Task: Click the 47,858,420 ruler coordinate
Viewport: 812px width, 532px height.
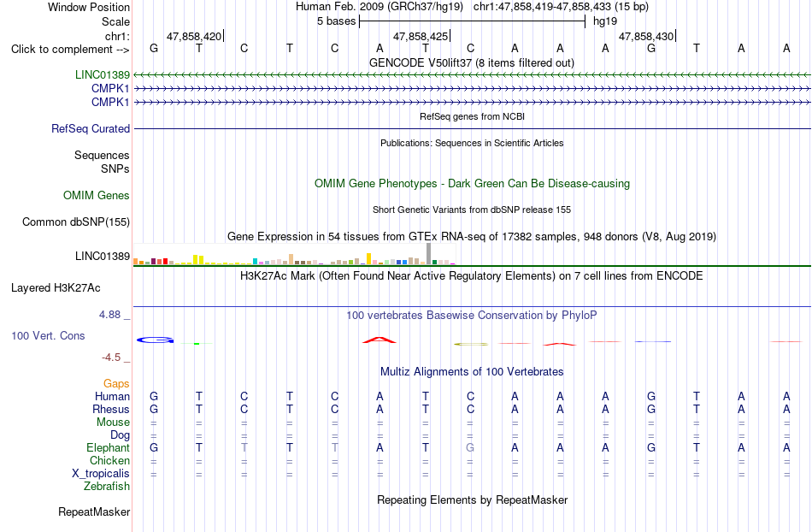Action: point(194,36)
